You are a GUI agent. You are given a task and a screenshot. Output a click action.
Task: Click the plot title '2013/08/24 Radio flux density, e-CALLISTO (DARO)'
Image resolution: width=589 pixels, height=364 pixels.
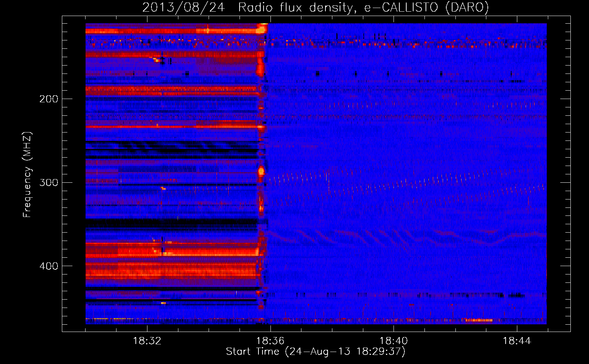click(316, 8)
